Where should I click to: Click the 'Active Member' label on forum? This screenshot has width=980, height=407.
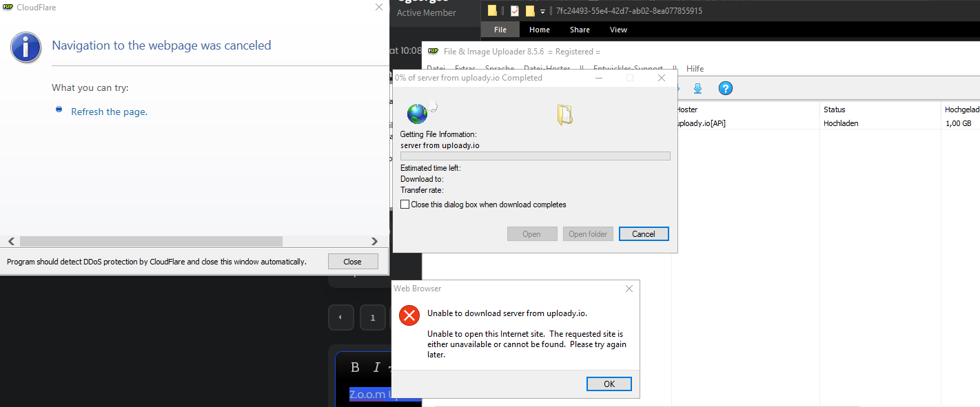[x=427, y=12]
